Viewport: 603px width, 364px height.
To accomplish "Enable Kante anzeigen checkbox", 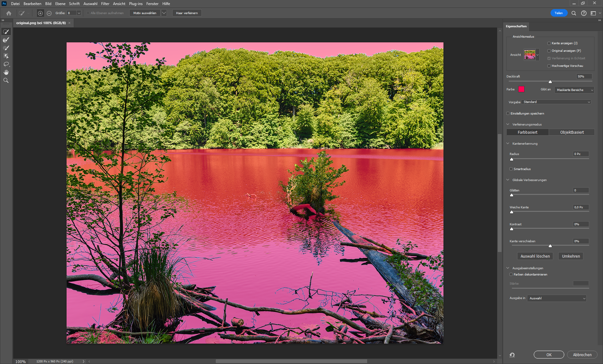I will click(x=549, y=43).
